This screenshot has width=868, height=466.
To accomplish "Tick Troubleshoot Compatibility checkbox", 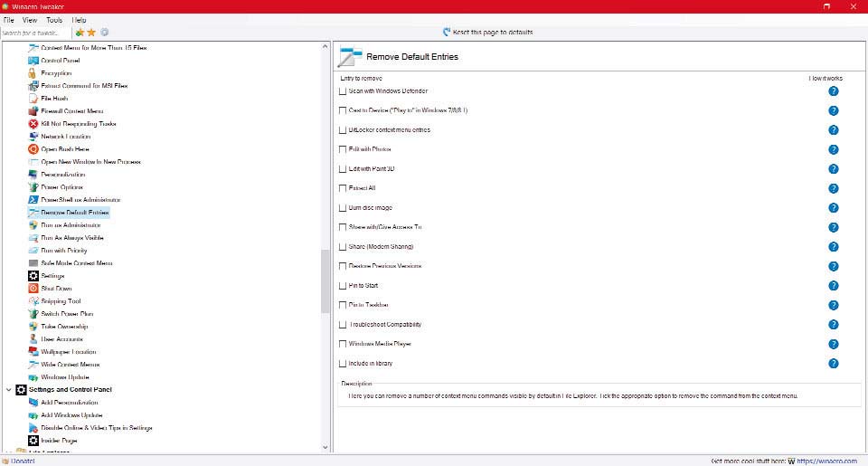I will pyautogui.click(x=343, y=325).
